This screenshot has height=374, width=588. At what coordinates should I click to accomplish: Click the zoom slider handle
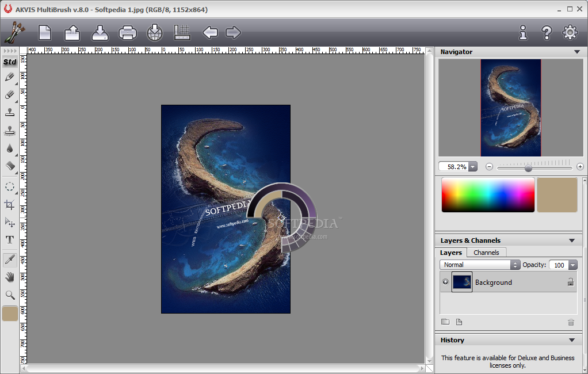click(x=528, y=168)
